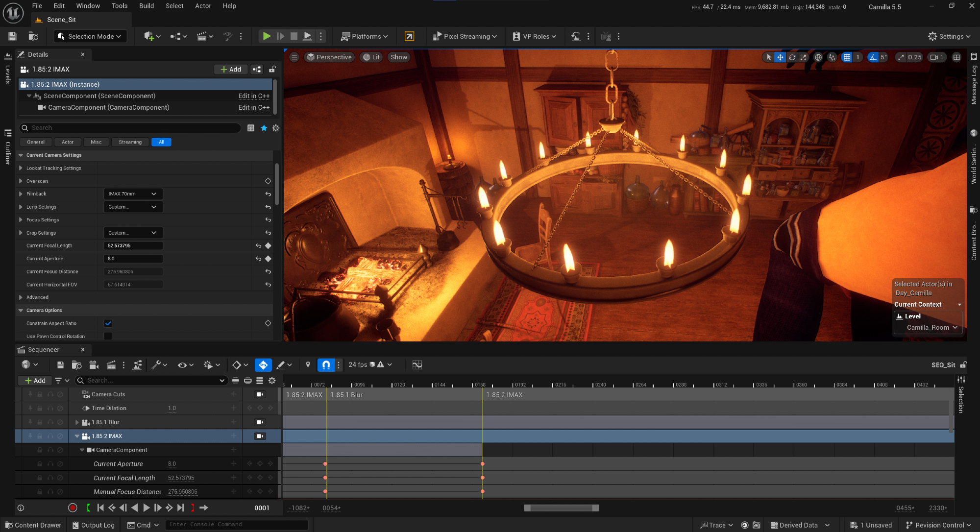Open the Filmback IMAX 70mm dropdown
The width and height of the screenshot is (980, 532).
133,194
